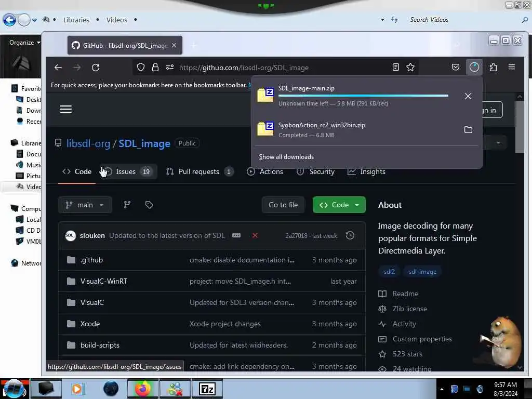This screenshot has height=399, width=532.
Task: Open the VisualC-WinRT folder
Action: [x=104, y=281]
